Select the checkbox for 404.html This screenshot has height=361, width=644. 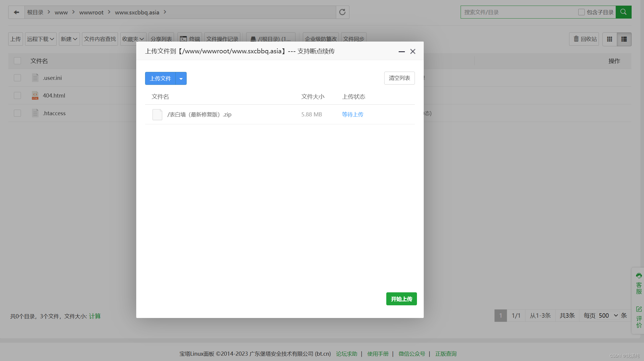tap(17, 95)
